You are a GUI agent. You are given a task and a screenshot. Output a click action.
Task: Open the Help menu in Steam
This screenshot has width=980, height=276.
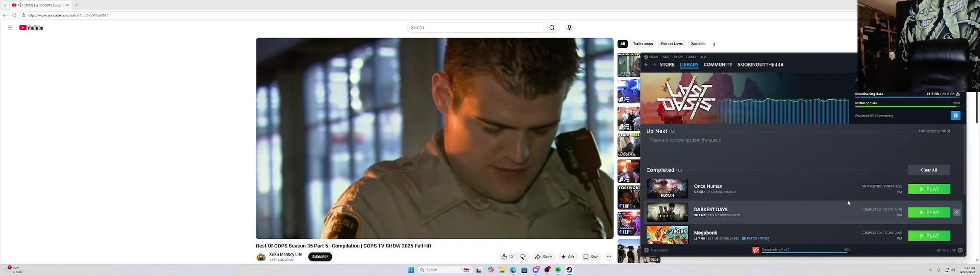703,57
